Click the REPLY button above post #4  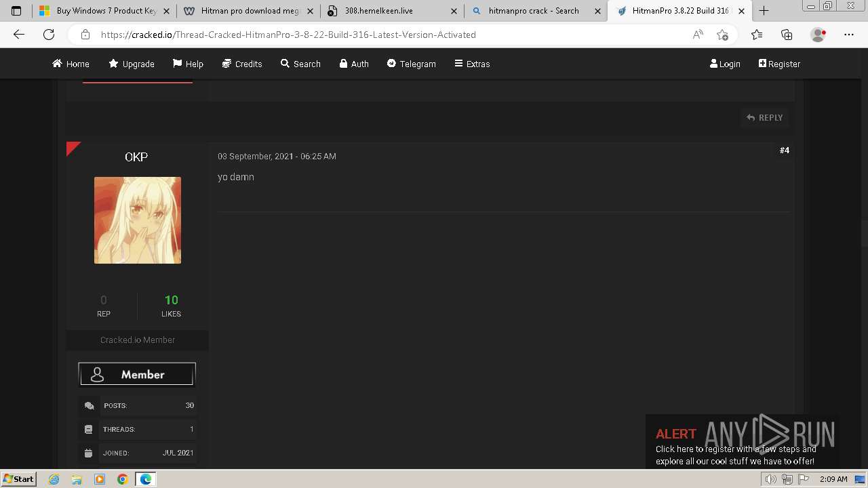click(765, 118)
